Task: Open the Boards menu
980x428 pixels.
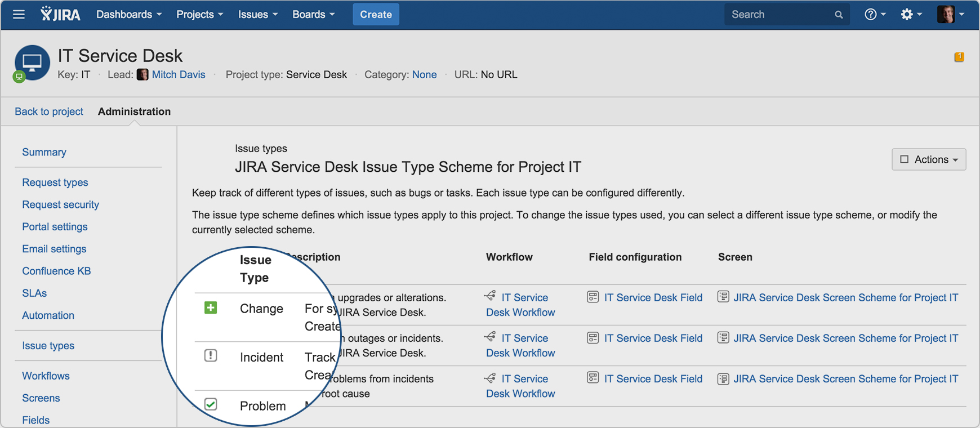Action: click(x=313, y=15)
